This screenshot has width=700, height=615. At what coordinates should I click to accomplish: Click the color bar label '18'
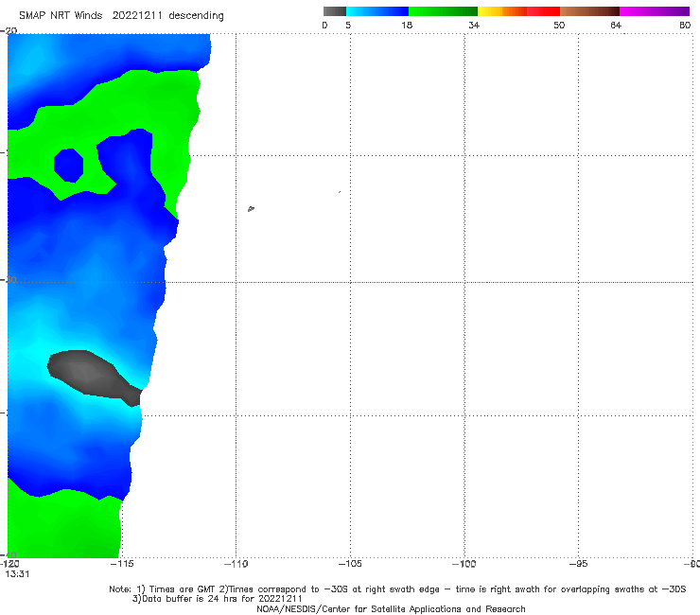[407, 26]
